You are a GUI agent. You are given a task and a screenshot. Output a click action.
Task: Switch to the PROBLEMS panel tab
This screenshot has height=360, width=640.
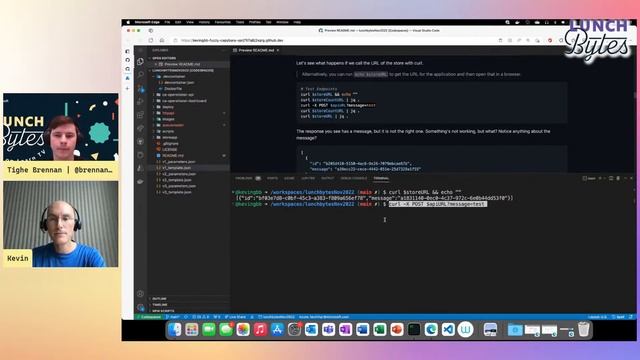point(244,178)
